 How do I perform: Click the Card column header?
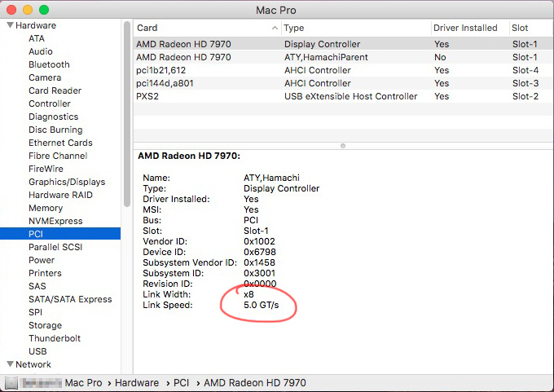point(207,28)
